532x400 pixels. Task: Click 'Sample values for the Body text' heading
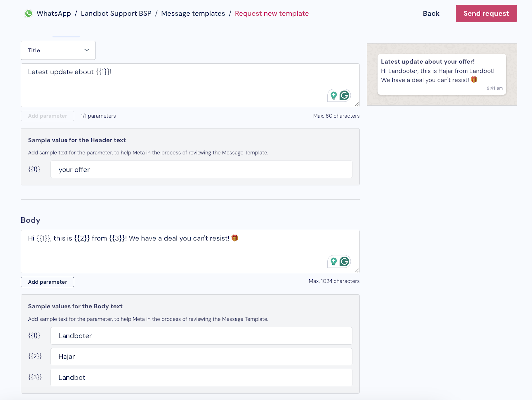(x=75, y=306)
